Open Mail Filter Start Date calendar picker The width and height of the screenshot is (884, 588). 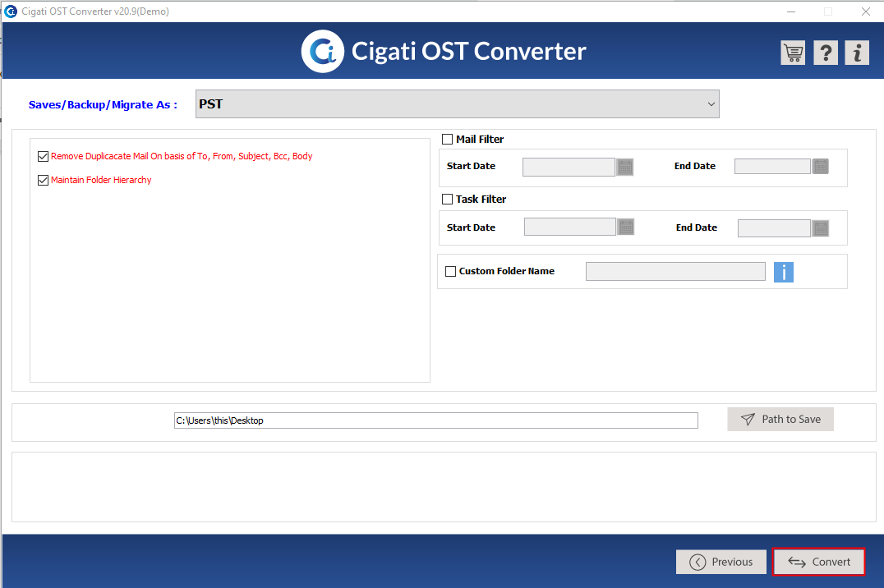[x=624, y=167]
